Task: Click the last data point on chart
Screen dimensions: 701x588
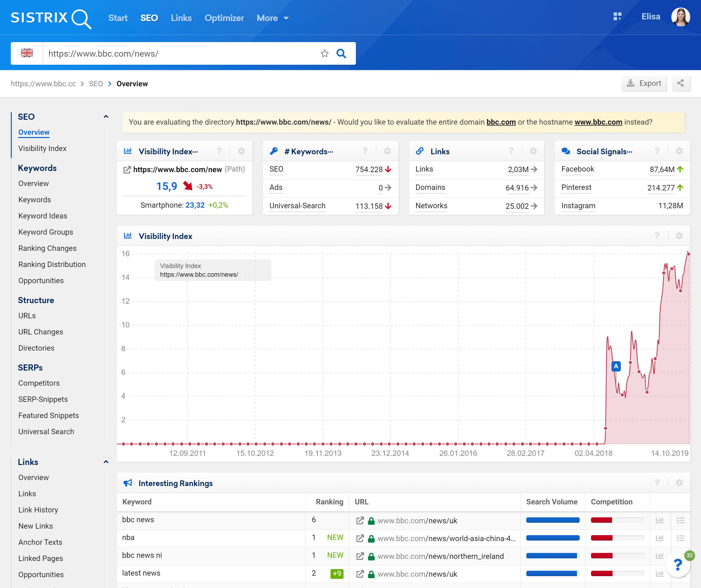Action: [x=688, y=254]
